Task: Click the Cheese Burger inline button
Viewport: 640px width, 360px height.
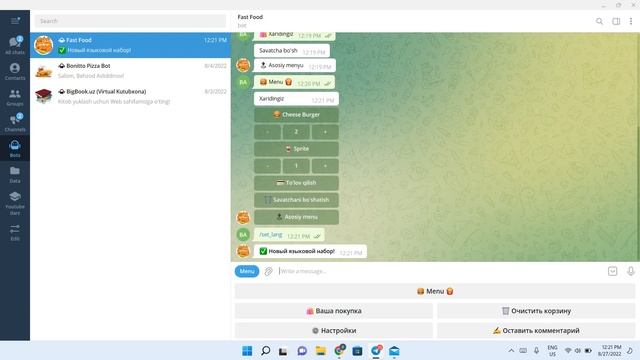Action: (296, 115)
